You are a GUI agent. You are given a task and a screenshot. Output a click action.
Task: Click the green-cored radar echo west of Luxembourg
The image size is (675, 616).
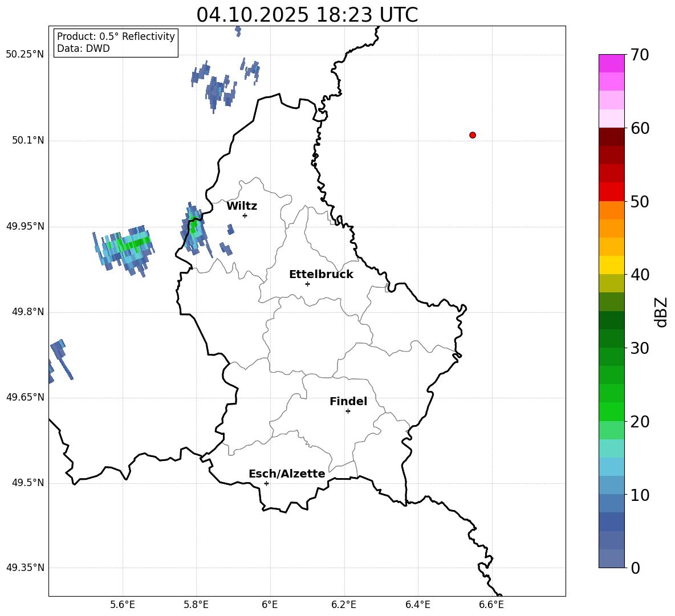[x=124, y=251]
